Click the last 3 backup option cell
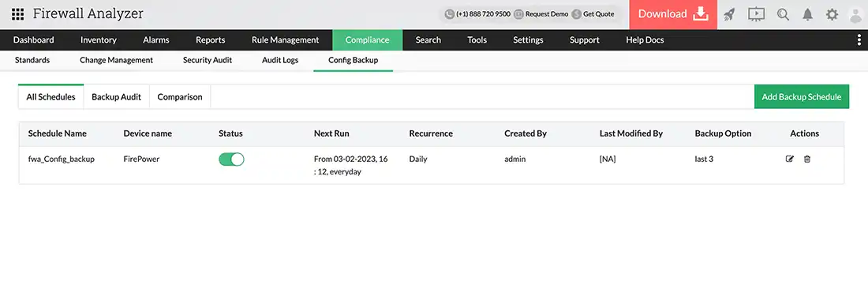 704,159
